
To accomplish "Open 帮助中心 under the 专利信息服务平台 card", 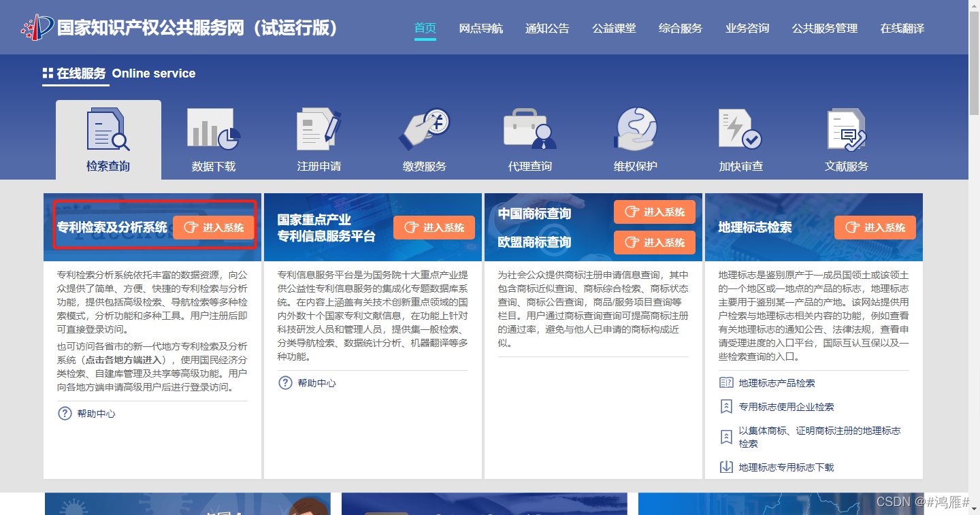I will point(316,383).
